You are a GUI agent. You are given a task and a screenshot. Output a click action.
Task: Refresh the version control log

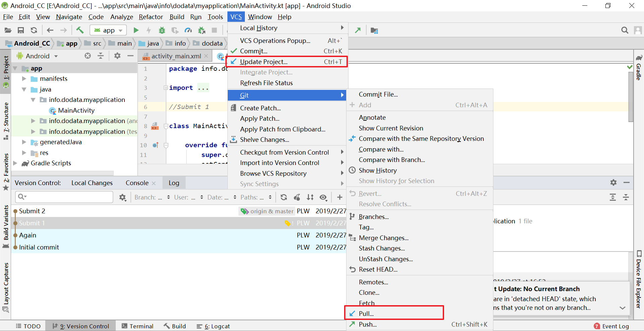click(284, 197)
